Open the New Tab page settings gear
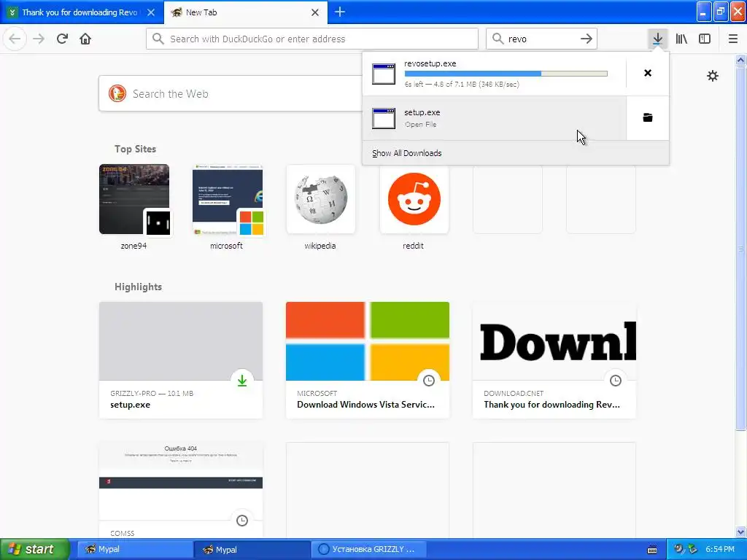Viewport: 747px width, 560px height. coord(712,76)
